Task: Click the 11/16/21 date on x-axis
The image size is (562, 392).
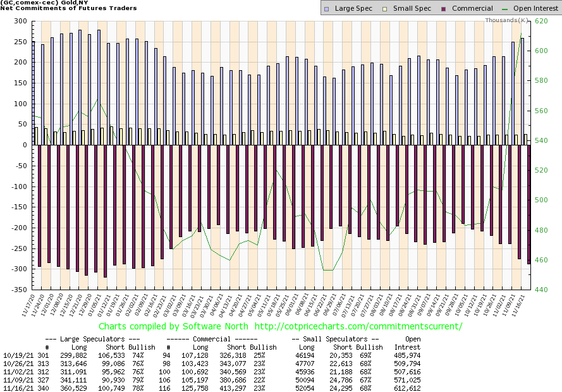Action: click(523, 305)
